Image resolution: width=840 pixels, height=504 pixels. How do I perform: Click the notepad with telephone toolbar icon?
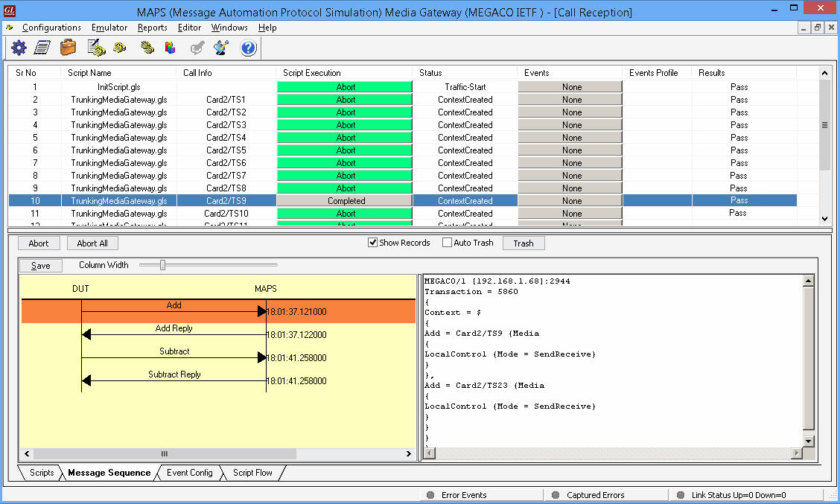pyautogui.click(x=96, y=48)
